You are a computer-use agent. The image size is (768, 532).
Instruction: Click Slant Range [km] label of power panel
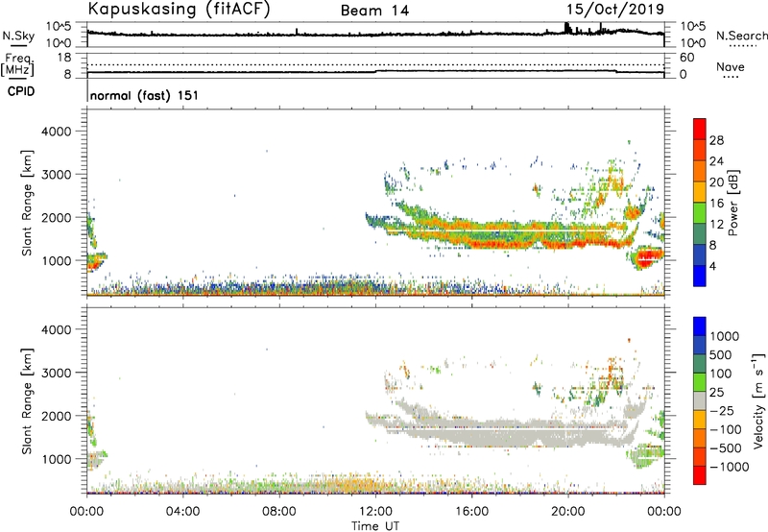click(27, 203)
